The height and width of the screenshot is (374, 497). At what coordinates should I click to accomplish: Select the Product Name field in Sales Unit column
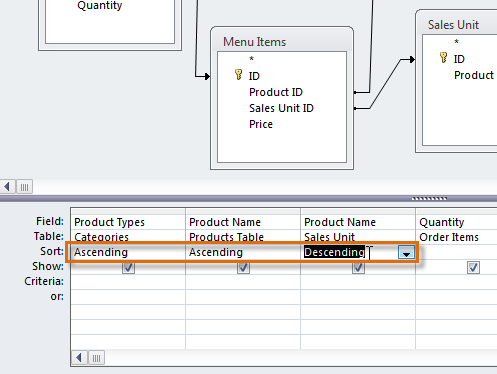point(358,222)
